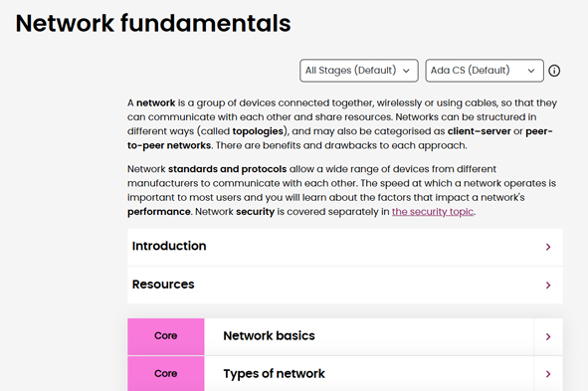Click the bold word 'performance'

tap(159, 212)
